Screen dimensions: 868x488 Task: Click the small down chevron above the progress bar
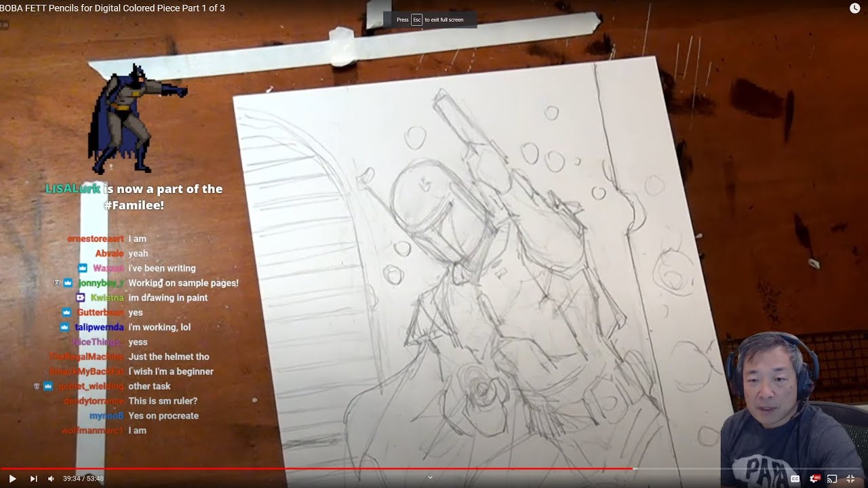430,477
